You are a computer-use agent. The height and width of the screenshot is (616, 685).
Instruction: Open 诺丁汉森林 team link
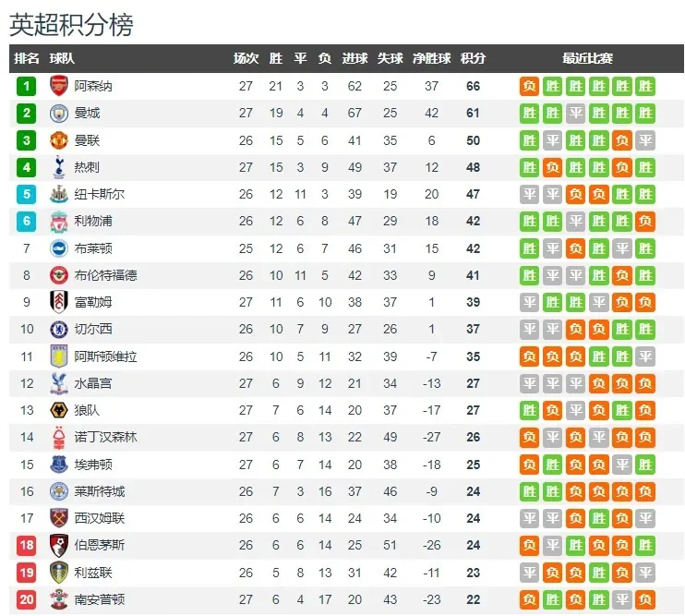[x=105, y=437]
